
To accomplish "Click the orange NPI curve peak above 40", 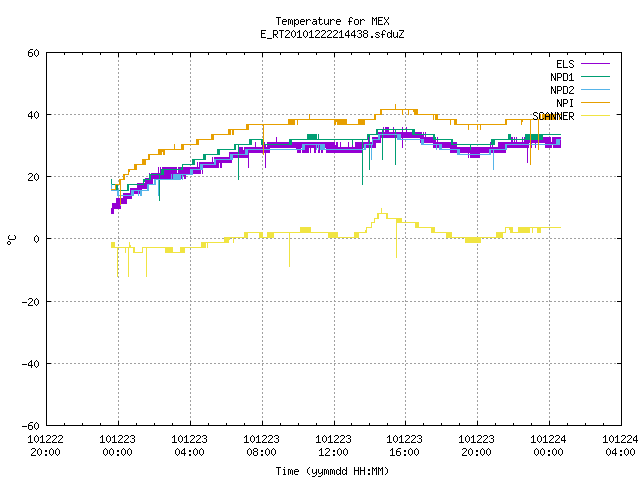I will 395,107.
